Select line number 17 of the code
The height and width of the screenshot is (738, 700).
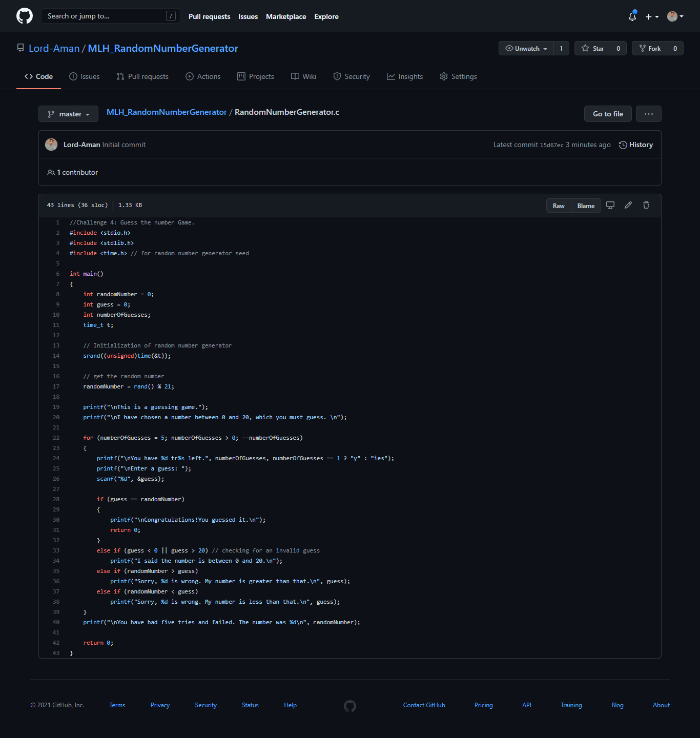coord(56,386)
